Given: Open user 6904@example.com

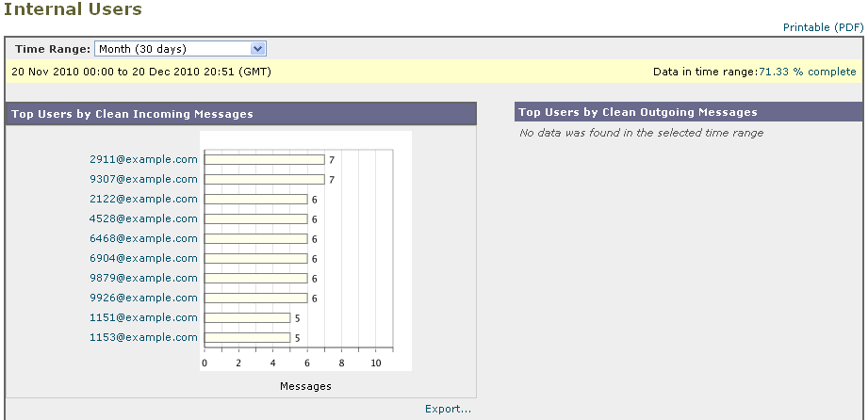Looking at the screenshot, I should click(143, 258).
